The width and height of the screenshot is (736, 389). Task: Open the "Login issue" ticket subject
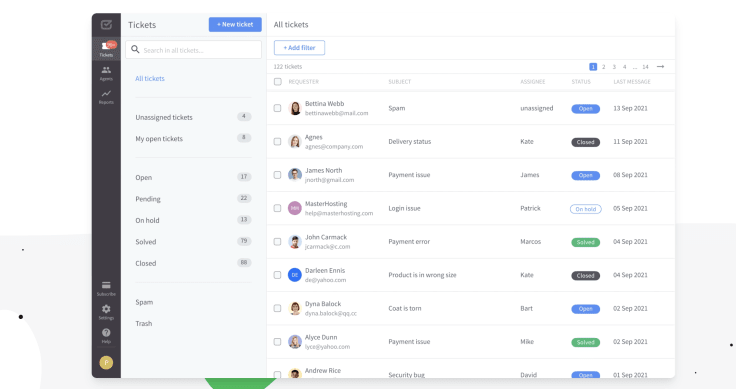tap(404, 208)
